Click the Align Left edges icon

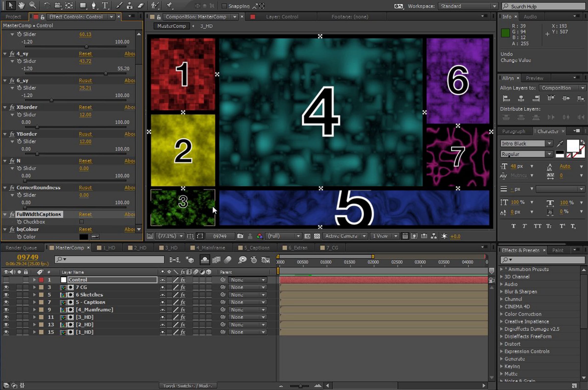tap(506, 99)
